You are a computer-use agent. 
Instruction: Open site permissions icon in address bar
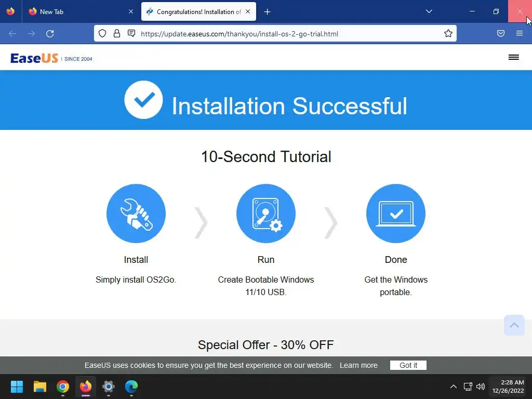click(x=131, y=33)
